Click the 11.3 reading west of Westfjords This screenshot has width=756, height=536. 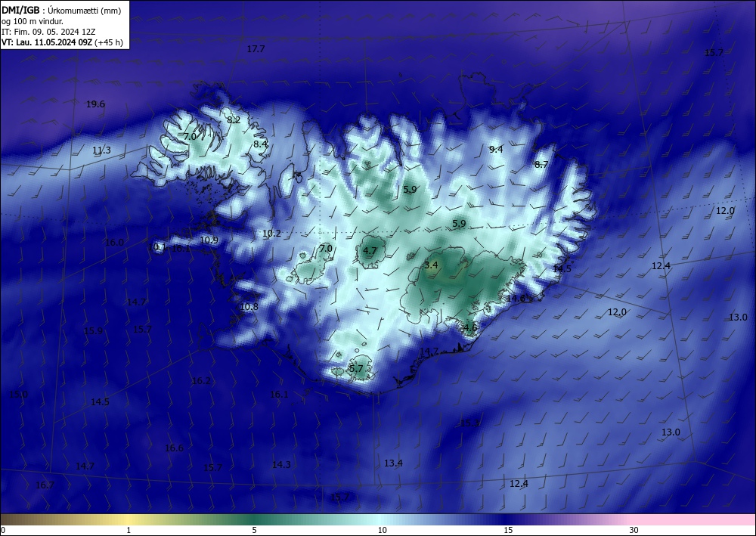point(101,150)
